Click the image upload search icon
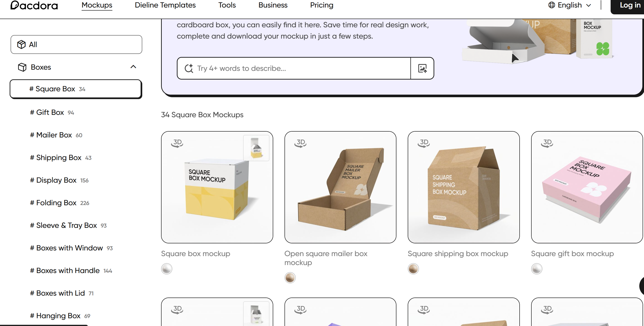644x326 pixels. pyautogui.click(x=422, y=68)
